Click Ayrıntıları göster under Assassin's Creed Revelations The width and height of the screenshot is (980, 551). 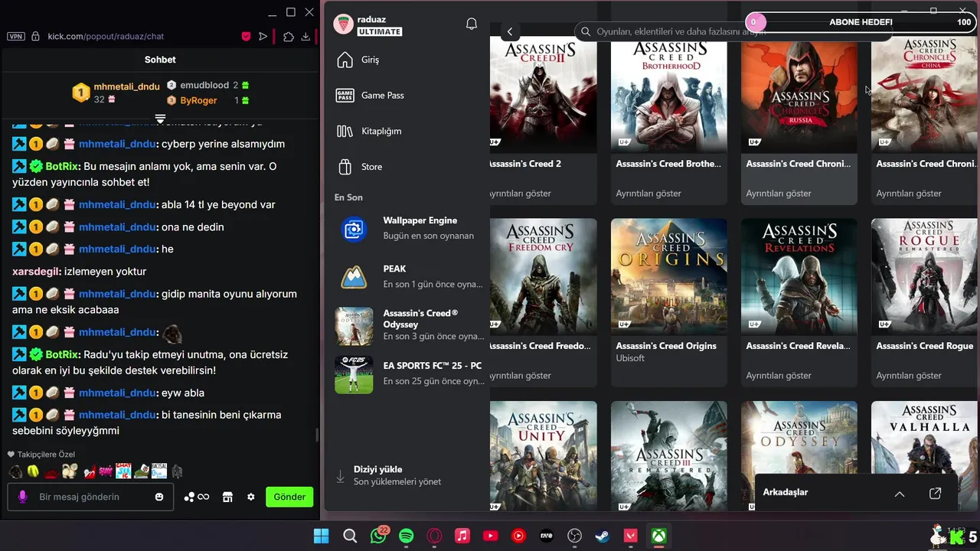point(779,376)
